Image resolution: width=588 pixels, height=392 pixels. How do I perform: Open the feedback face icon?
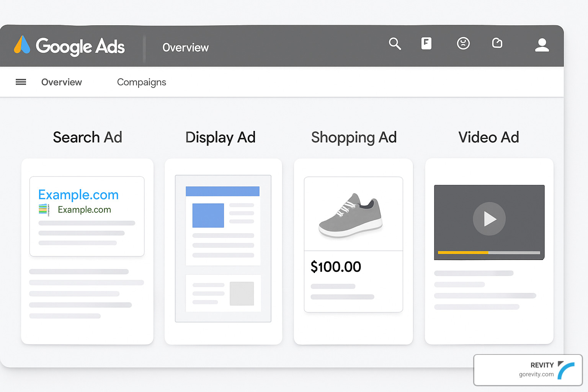point(463,44)
